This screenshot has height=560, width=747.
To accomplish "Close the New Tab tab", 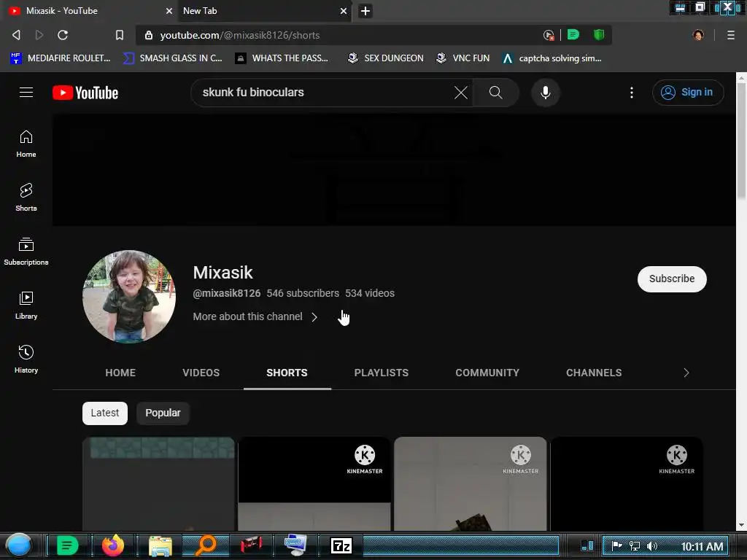I will click(344, 11).
